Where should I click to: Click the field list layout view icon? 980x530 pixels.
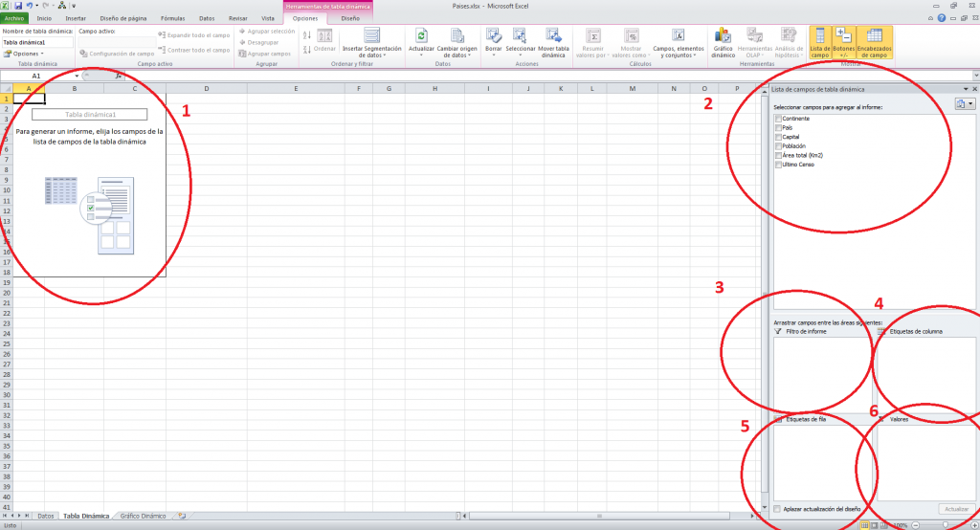click(x=965, y=104)
